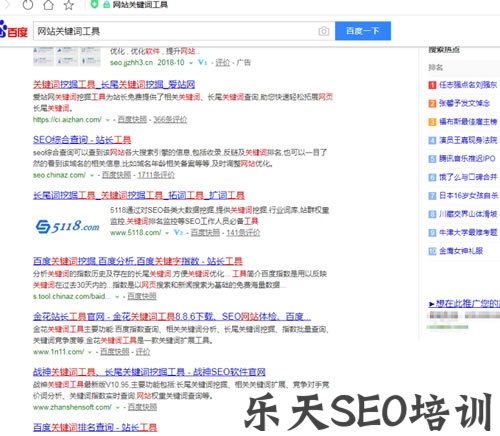
Task: Open 百度快照 for www.1n11.com
Action: coord(114,352)
